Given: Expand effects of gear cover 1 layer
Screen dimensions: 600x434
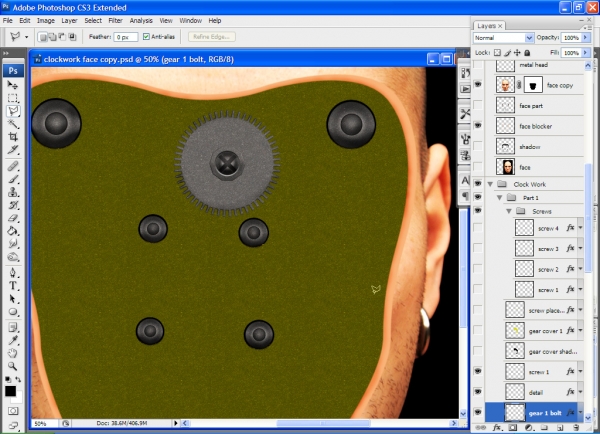Looking at the screenshot, I should (580, 330).
